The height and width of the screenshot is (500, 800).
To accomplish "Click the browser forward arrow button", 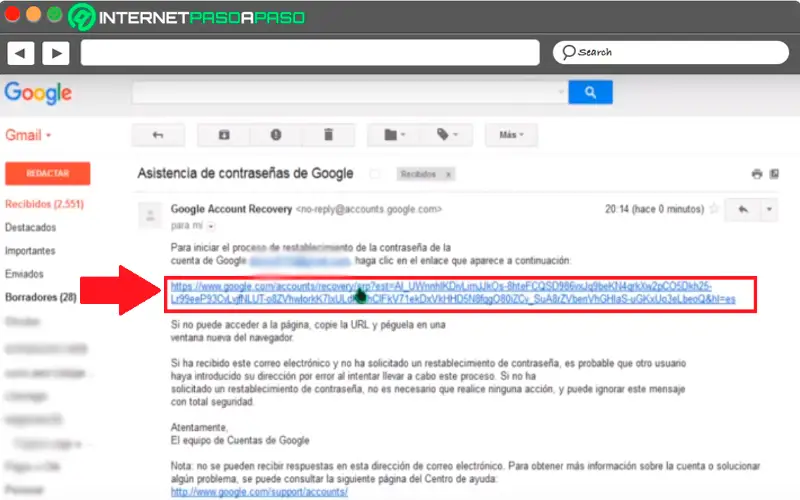I will pyautogui.click(x=56, y=53).
